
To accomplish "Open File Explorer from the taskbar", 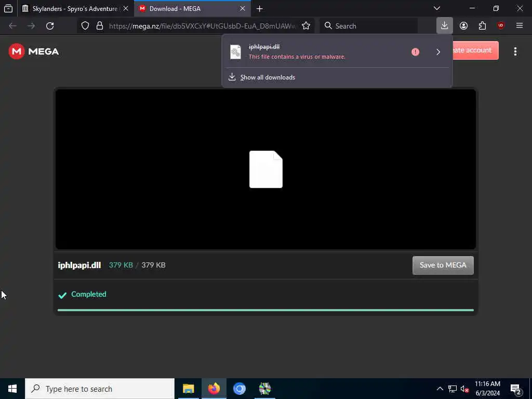I will 188,389.
